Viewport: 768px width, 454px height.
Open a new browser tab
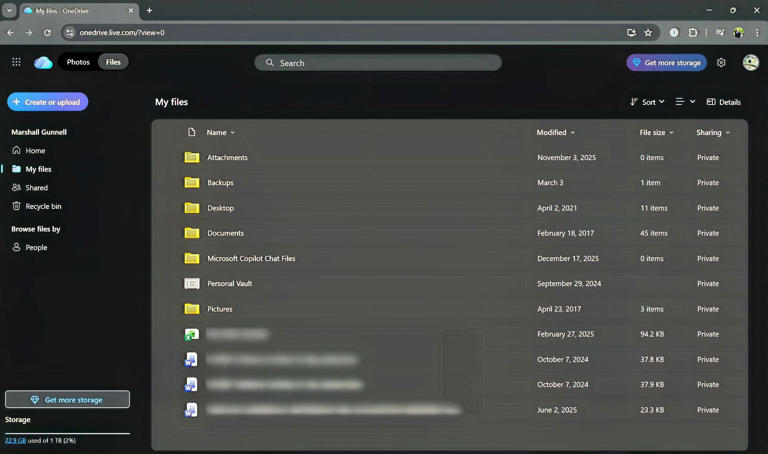coord(149,10)
